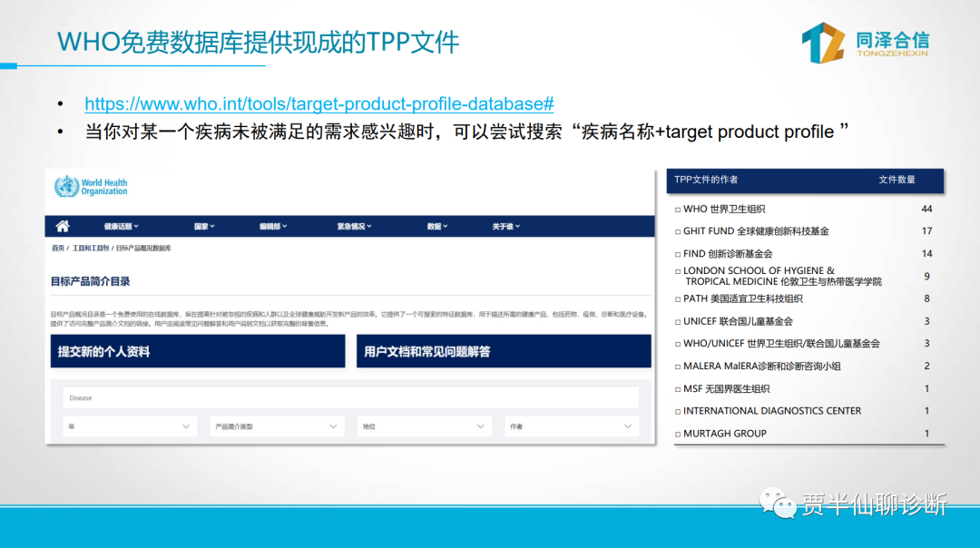Expand the 作者 filter dropdown
The height and width of the screenshot is (548, 980).
pyautogui.click(x=572, y=426)
